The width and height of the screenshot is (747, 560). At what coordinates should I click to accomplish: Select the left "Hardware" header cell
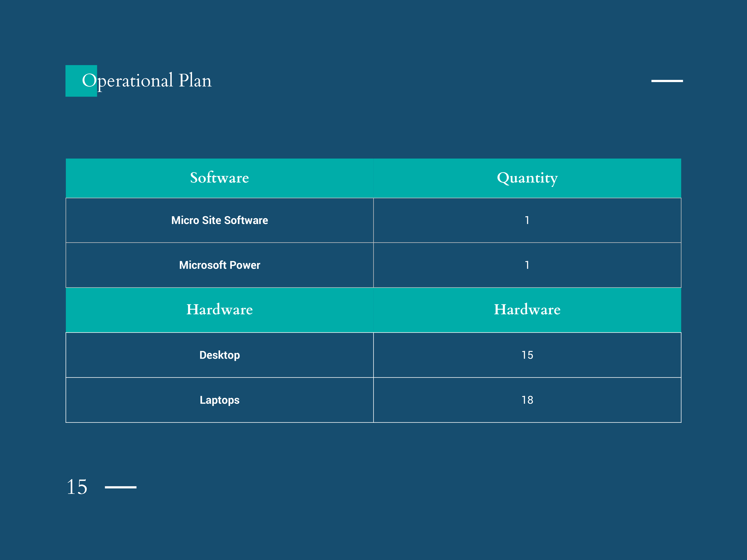pos(220,310)
